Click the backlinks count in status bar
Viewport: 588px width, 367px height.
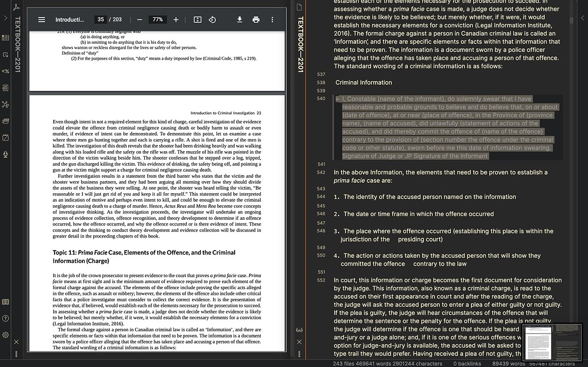coord(467,364)
